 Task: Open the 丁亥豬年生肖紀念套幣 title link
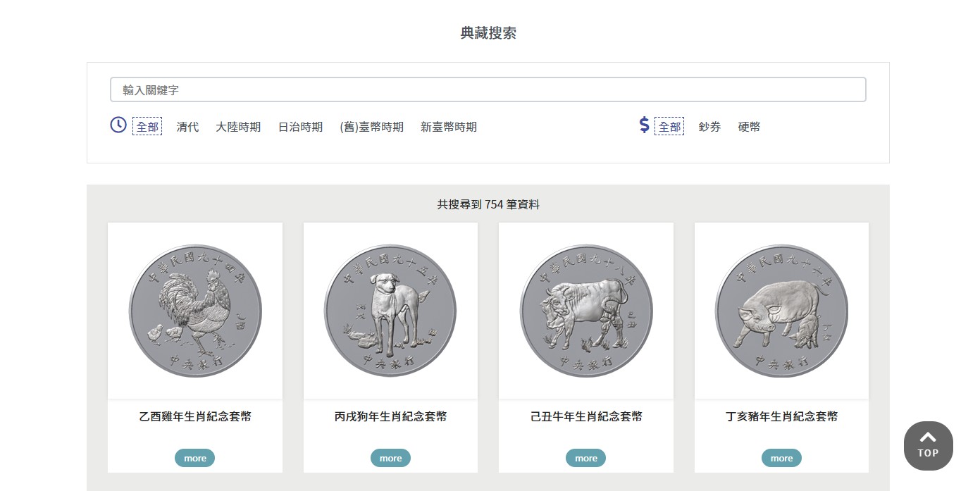[x=781, y=416]
